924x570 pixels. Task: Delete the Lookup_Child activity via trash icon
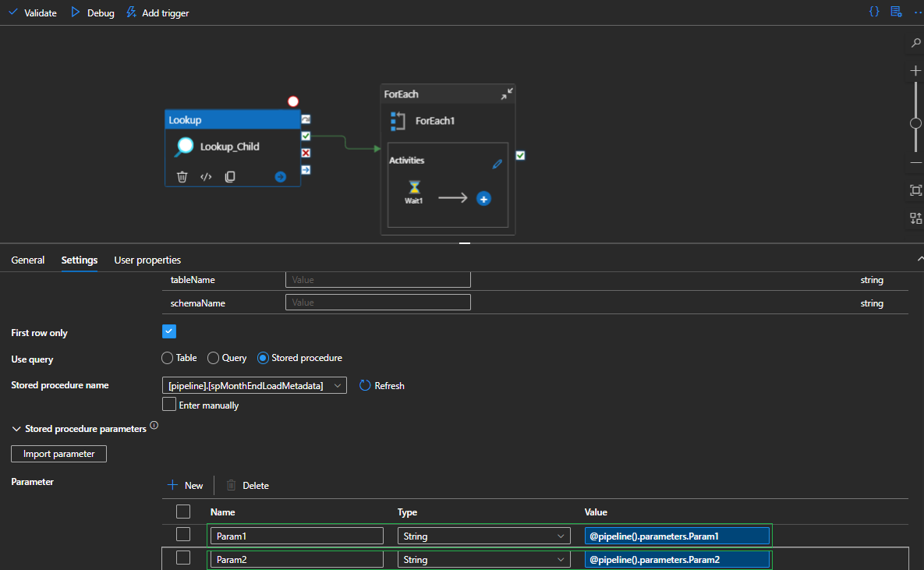pos(182,177)
